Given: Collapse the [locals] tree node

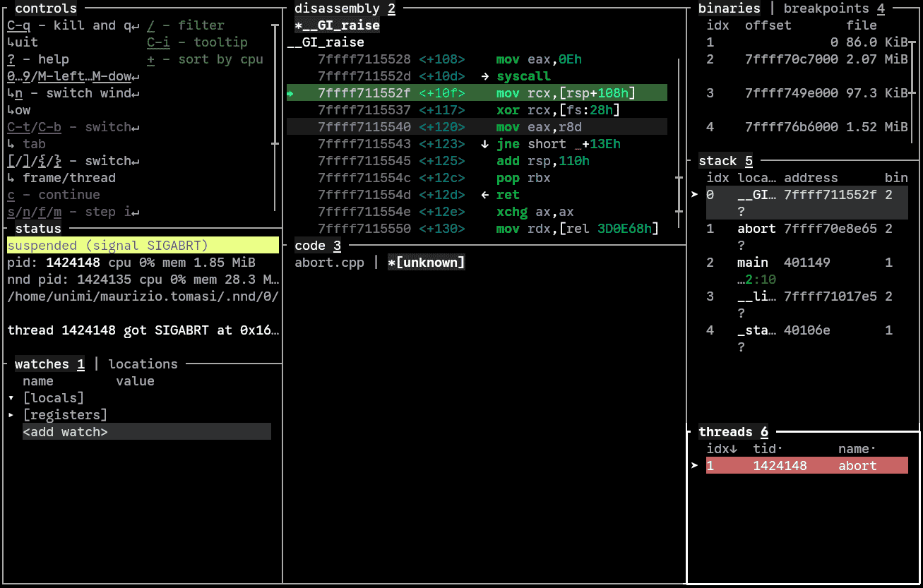Looking at the screenshot, I should (11, 398).
